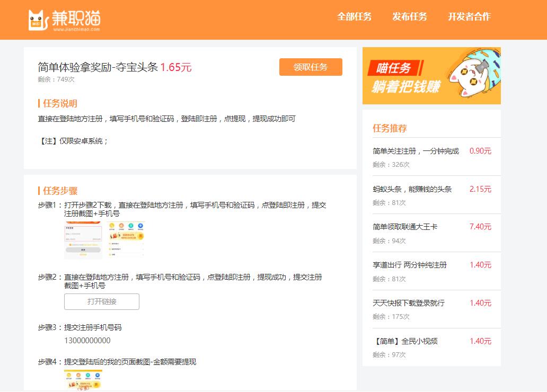The height and width of the screenshot is (392, 547).
Task: Click the 步骤3：提交注册手机号码 text
Action: pos(80,327)
